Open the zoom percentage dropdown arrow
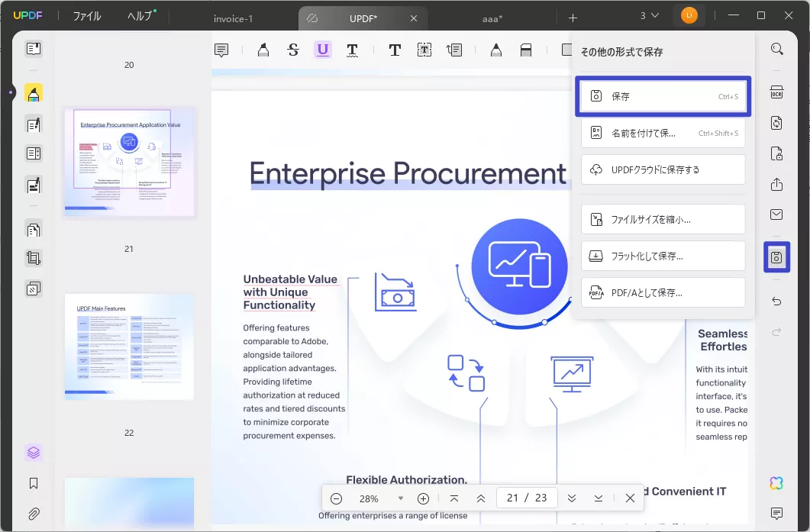This screenshot has height=532, width=810. [400, 498]
